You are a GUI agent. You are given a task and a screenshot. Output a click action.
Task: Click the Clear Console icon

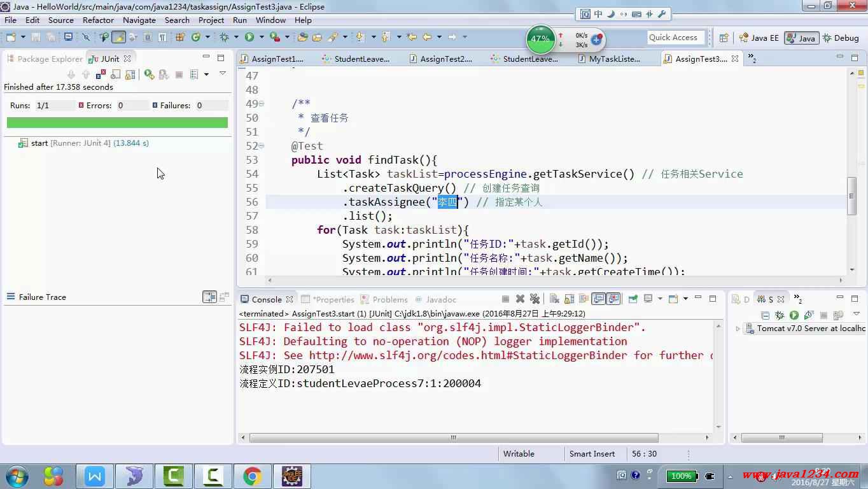554,299
